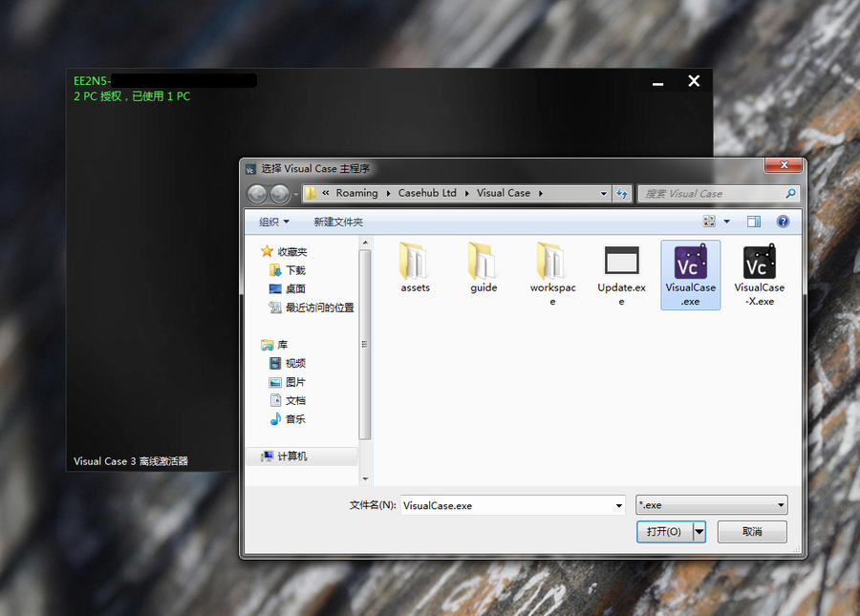Click 新建文件夹 in the toolbar
Image resolution: width=860 pixels, height=616 pixels.
(x=338, y=222)
